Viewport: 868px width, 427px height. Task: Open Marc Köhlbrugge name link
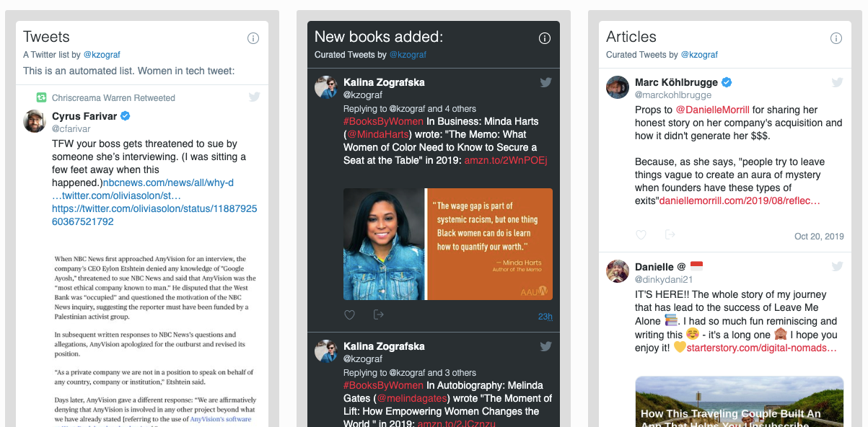pos(677,82)
